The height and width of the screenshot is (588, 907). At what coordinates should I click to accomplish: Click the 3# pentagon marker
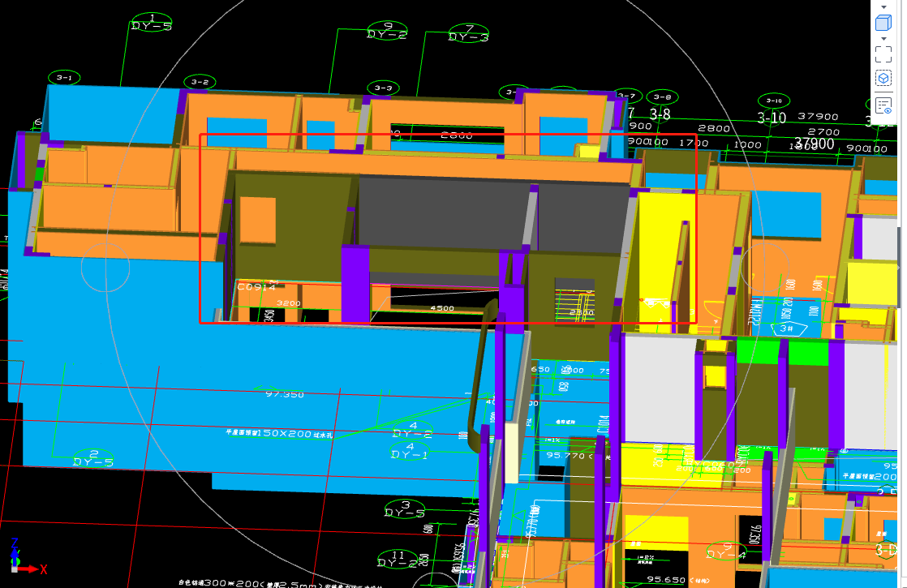(789, 328)
